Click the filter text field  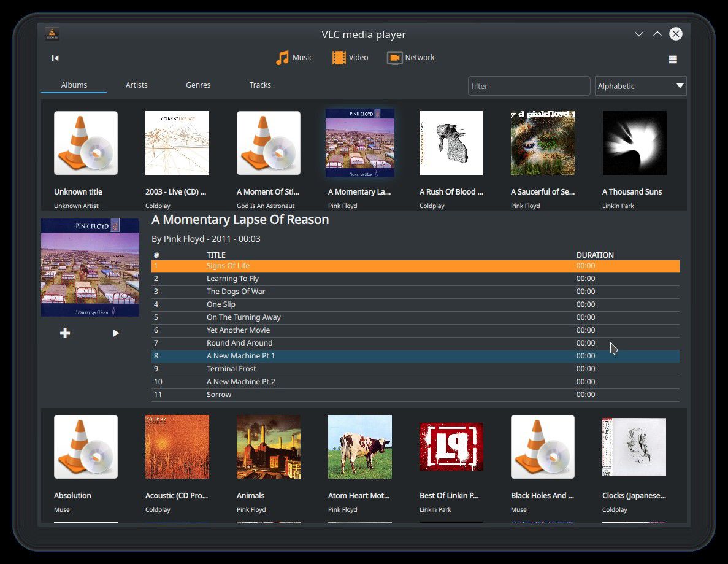click(x=529, y=86)
